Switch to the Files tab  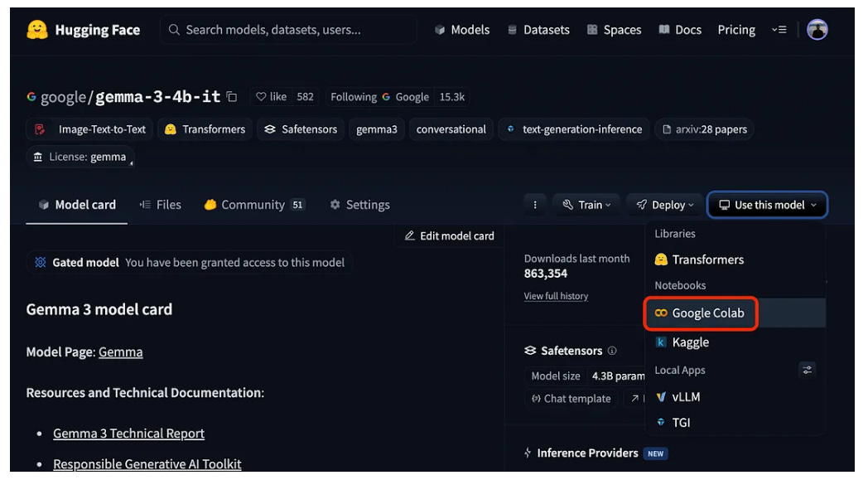(x=161, y=205)
